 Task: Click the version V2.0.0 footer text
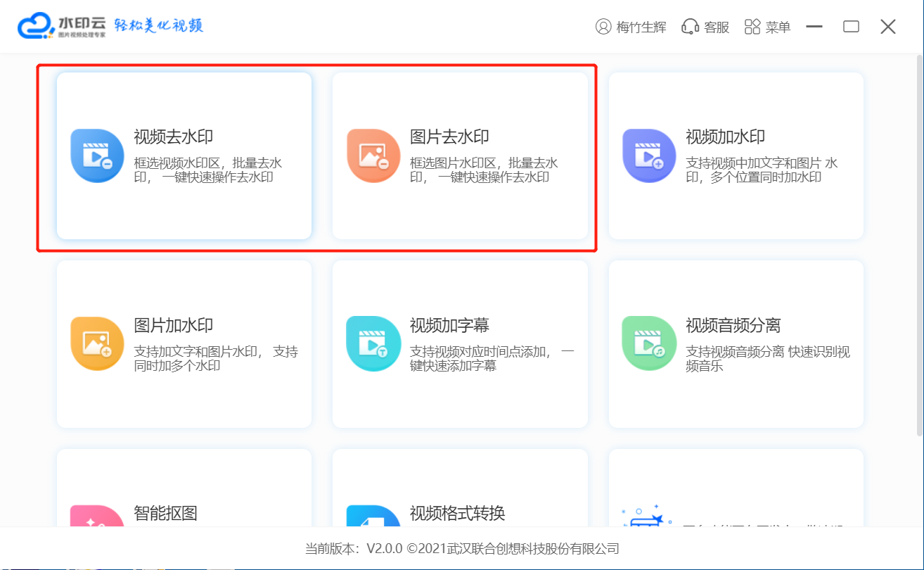tap(462, 549)
